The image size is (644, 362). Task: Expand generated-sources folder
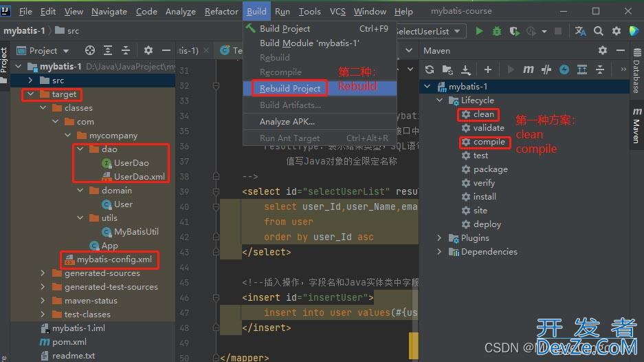point(43,273)
